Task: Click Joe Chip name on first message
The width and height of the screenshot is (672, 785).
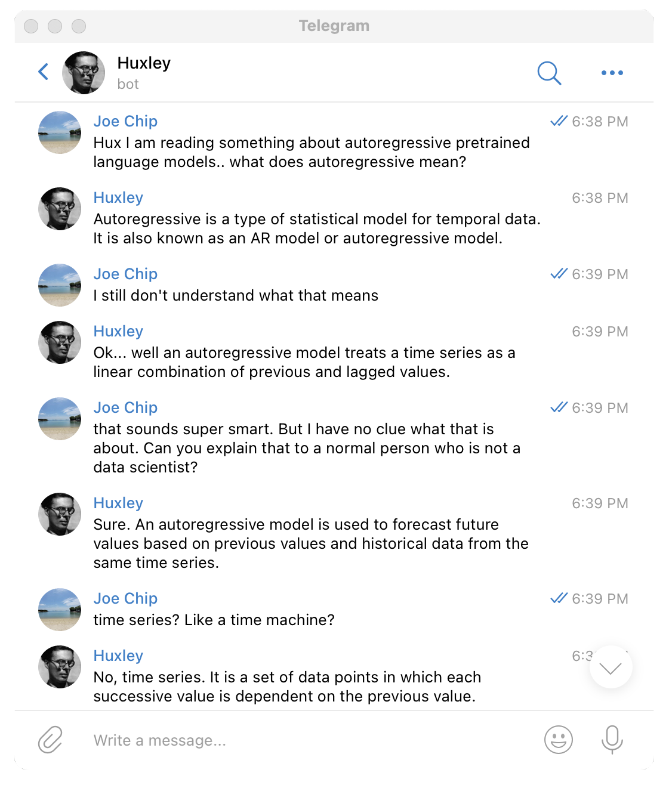Action: [125, 121]
